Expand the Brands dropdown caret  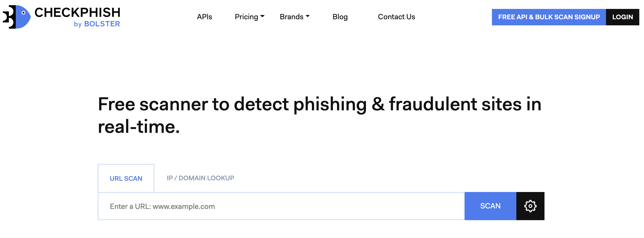pyautogui.click(x=307, y=16)
